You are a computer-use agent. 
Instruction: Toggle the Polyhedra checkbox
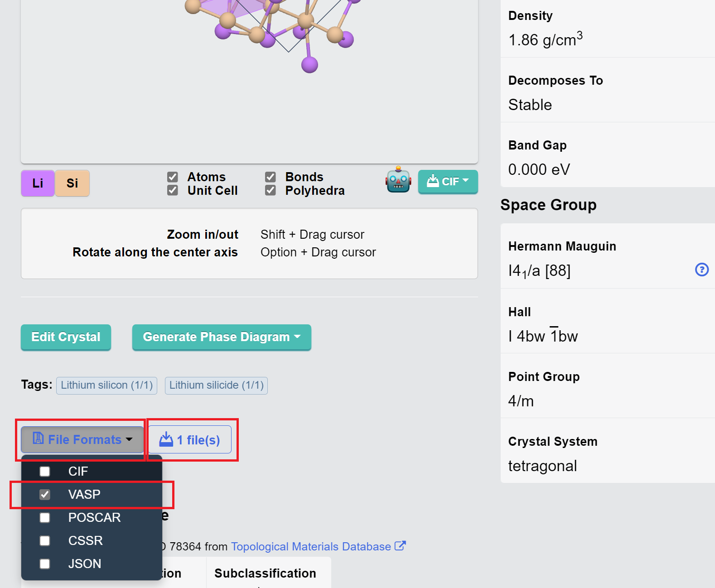point(271,190)
